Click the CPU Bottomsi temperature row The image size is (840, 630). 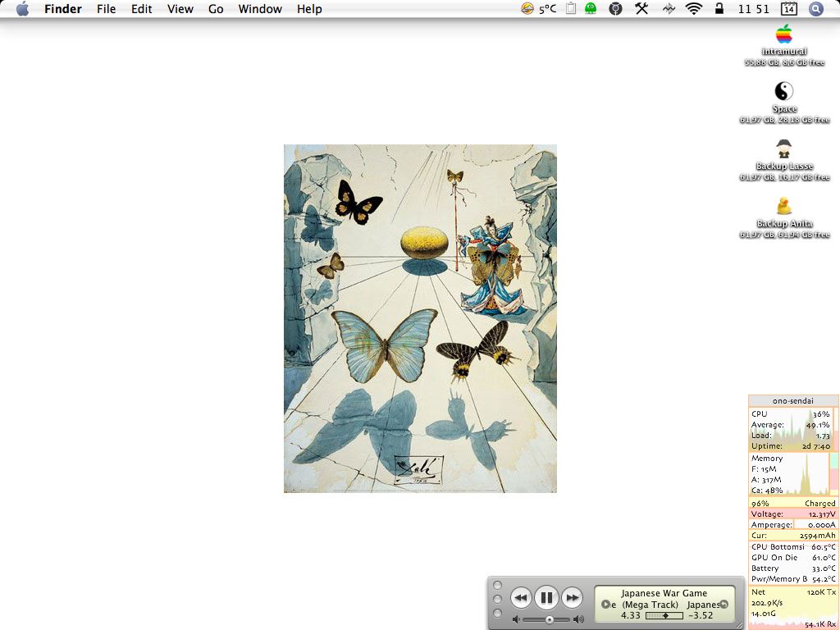793,546
